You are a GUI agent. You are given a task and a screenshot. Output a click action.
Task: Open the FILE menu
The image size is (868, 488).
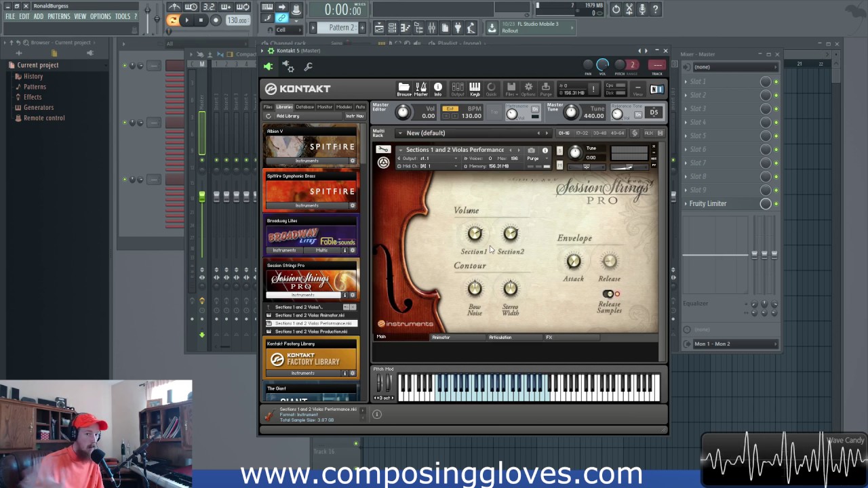click(10, 16)
